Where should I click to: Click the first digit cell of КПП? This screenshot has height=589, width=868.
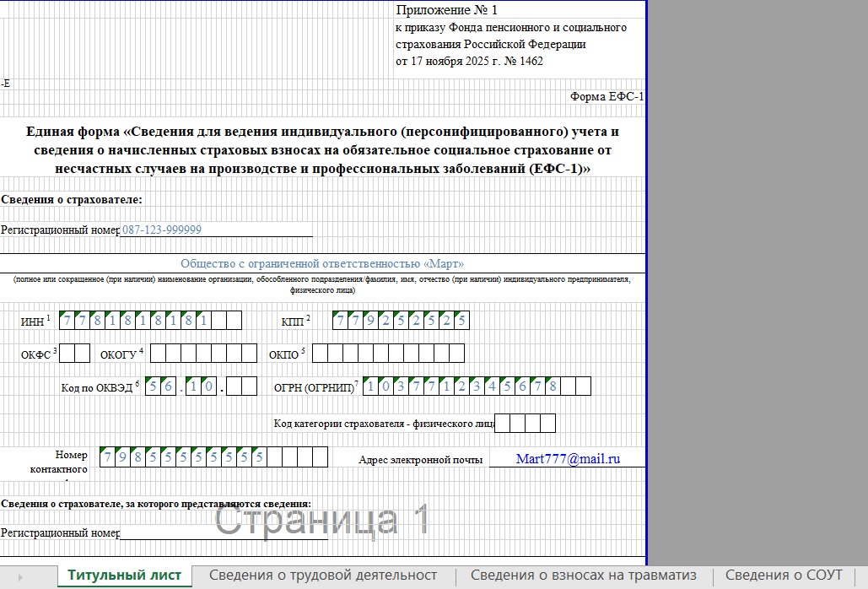point(339,321)
